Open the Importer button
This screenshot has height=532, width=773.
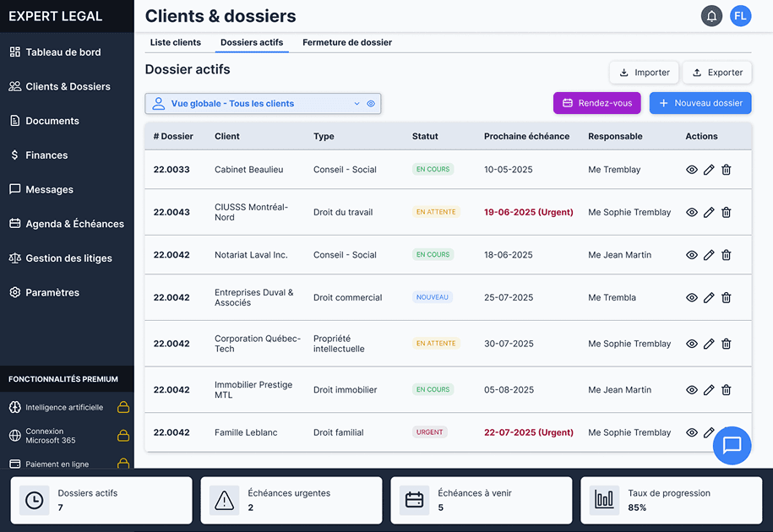coord(644,73)
